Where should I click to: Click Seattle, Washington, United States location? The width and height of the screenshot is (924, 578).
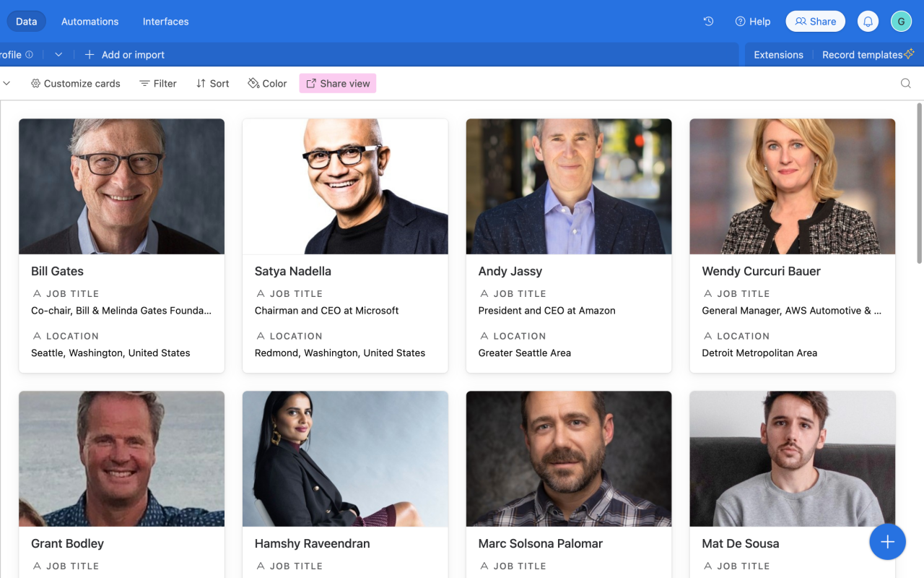pos(110,353)
